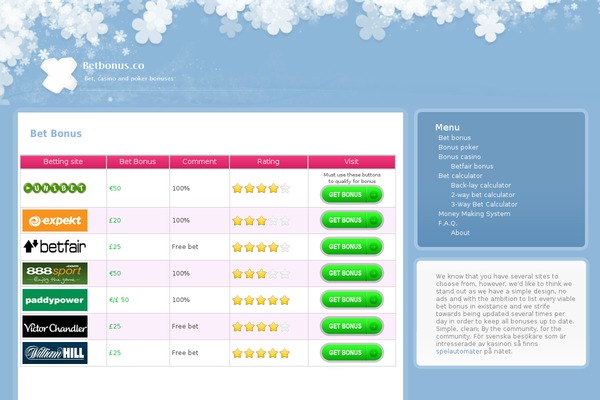Open Bonus poker in the menu
This screenshot has height=400, width=600.
tap(458, 147)
